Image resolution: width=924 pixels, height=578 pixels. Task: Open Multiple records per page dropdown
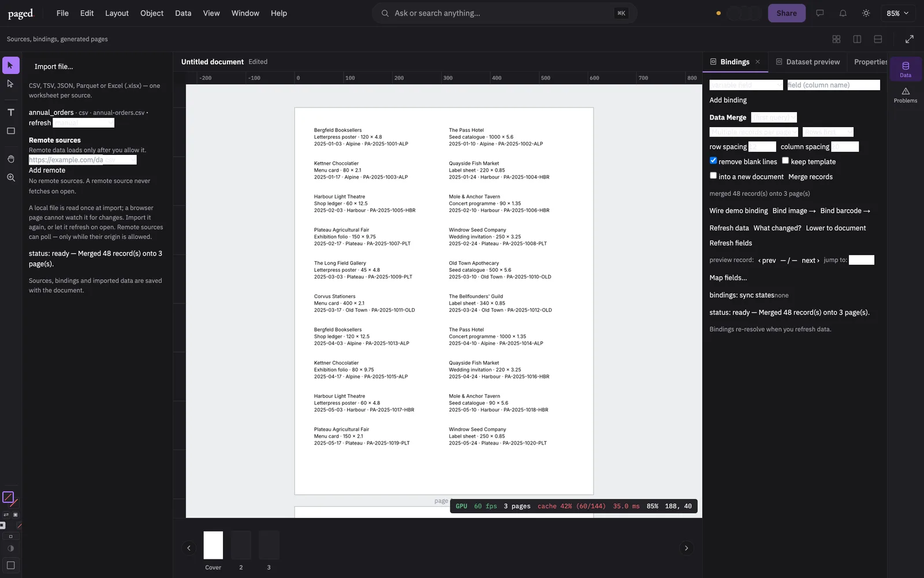754,132
